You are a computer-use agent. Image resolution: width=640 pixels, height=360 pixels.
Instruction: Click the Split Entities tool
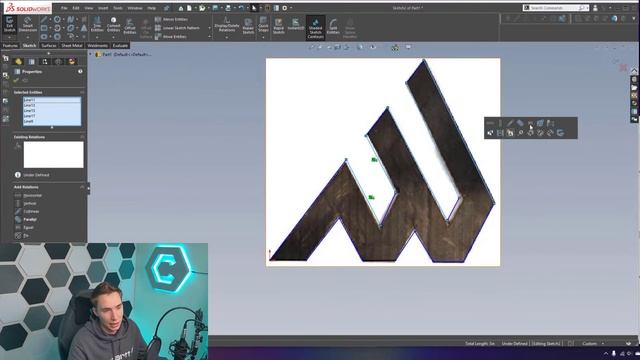coord(333,26)
